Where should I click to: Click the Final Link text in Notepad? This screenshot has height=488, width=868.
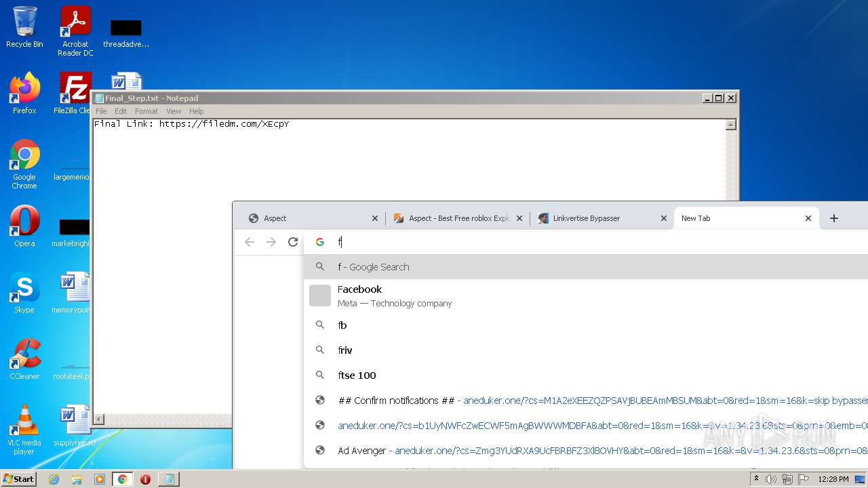pyautogui.click(x=191, y=124)
